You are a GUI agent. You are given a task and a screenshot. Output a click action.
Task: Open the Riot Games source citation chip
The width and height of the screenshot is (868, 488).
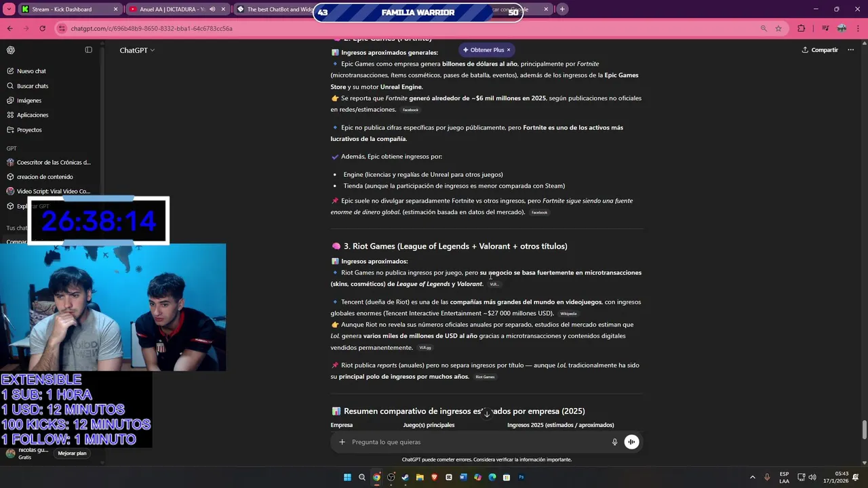485,377
